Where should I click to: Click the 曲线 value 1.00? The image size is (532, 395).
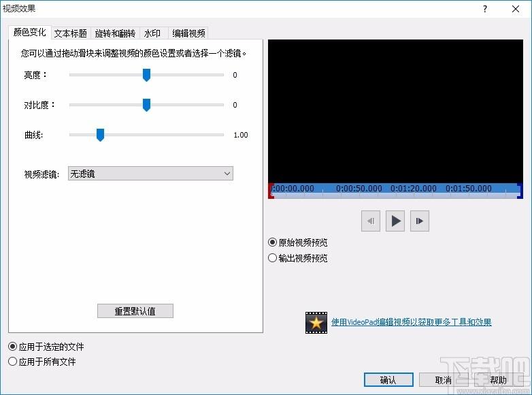[x=241, y=135]
